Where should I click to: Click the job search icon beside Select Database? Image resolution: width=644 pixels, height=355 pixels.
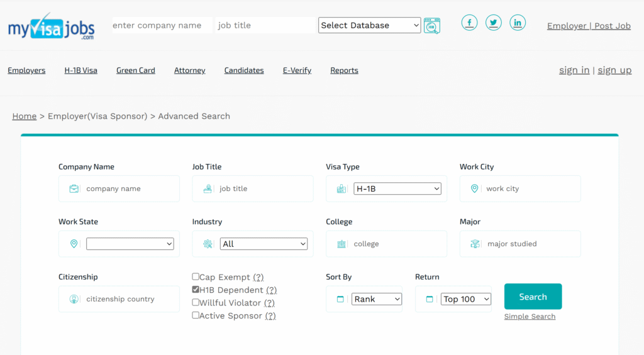[432, 26]
